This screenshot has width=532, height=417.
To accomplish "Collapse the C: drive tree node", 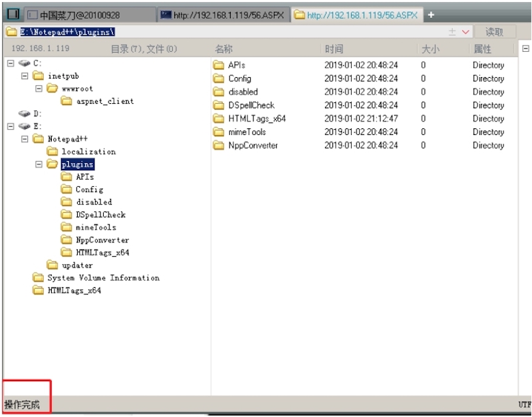I will click(x=11, y=63).
